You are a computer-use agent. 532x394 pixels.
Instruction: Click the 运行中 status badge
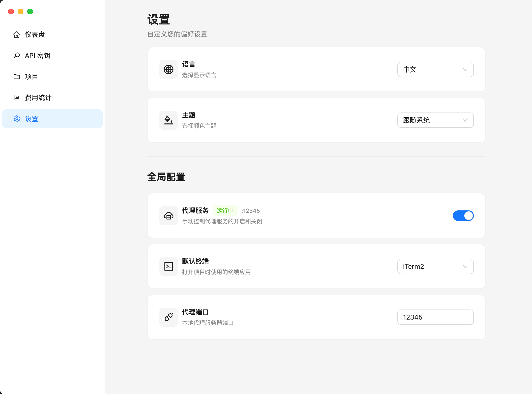[225, 211]
